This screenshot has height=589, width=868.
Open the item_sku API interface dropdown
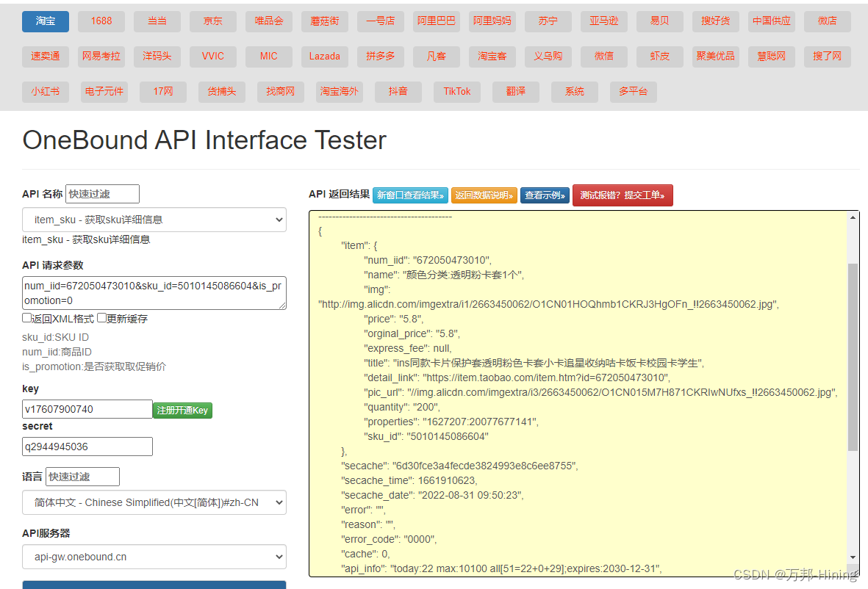click(154, 220)
